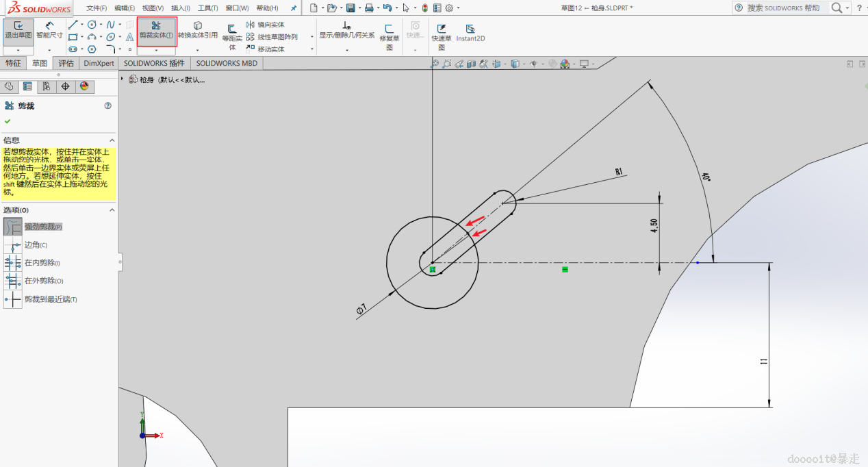Click the Save icon in top toolbar

[350, 8]
